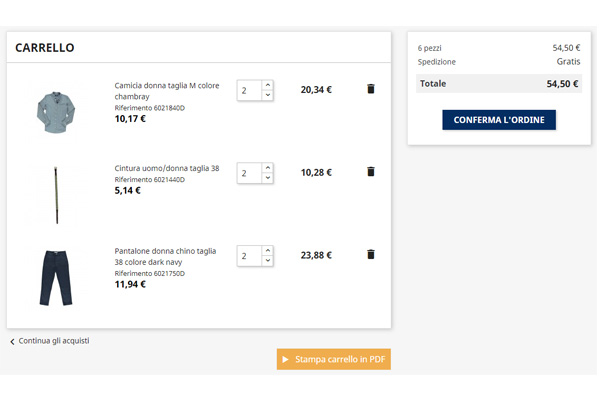Trash the Pantalone donna chino item
The width and height of the screenshot is (600, 400).
click(x=371, y=255)
